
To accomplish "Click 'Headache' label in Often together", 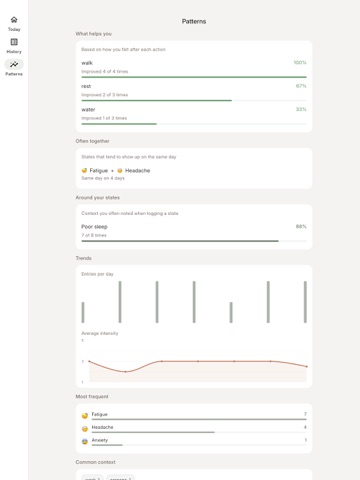I will tap(137, 170).
